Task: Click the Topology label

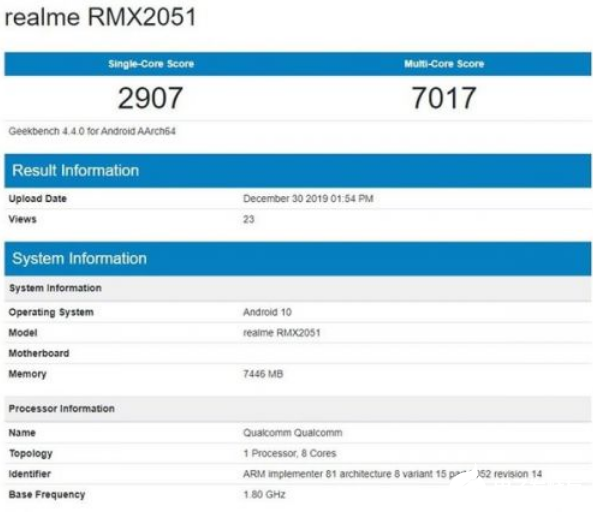Action: click(x=31, y=454)
